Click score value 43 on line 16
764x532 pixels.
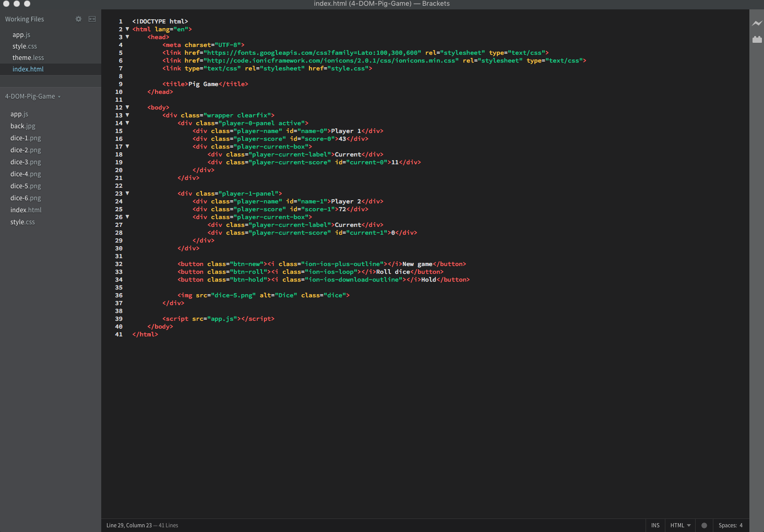point(342,139)
